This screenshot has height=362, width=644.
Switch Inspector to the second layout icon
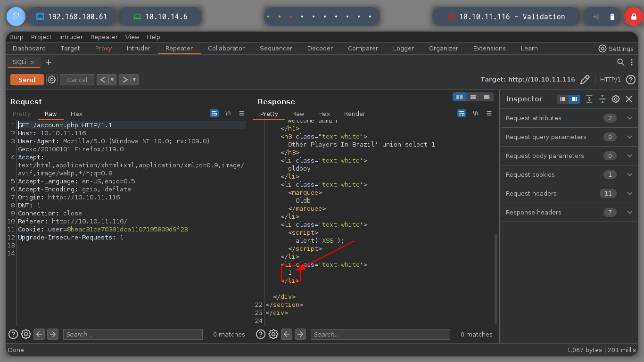[574, 99]
